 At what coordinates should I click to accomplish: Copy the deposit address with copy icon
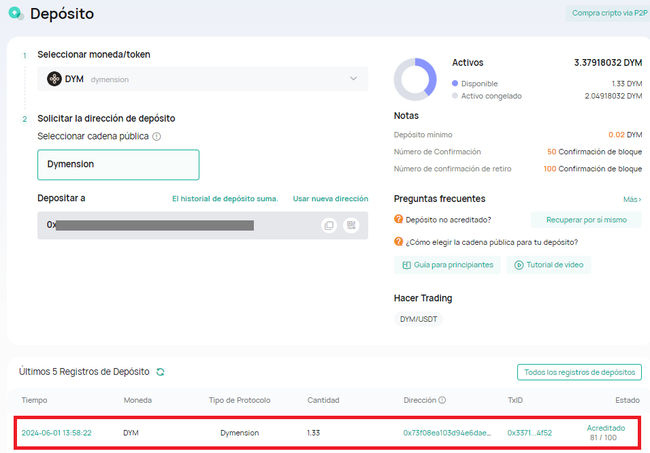(x=329, y=225)
